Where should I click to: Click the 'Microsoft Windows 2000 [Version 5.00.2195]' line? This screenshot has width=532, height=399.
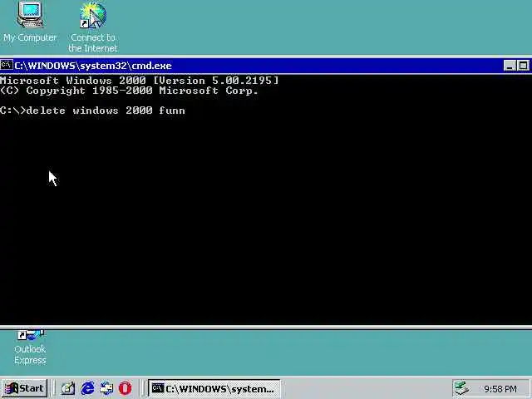[x=139, y=81]
